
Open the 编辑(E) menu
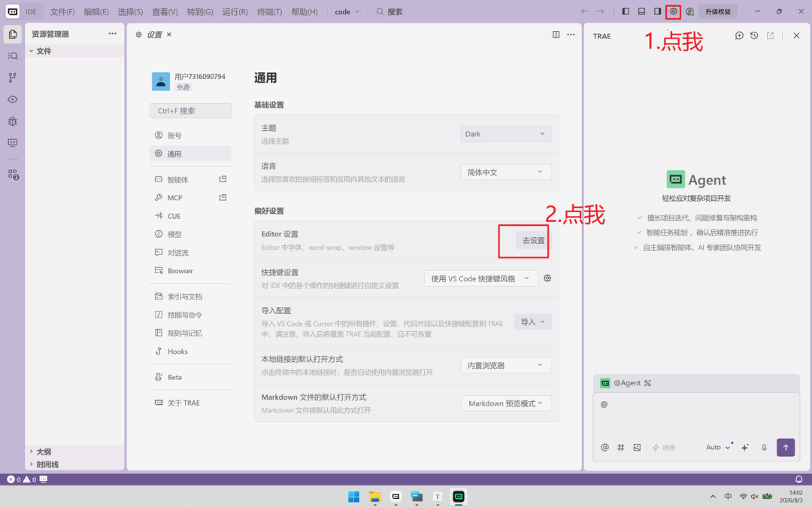[x=96, y=11]
